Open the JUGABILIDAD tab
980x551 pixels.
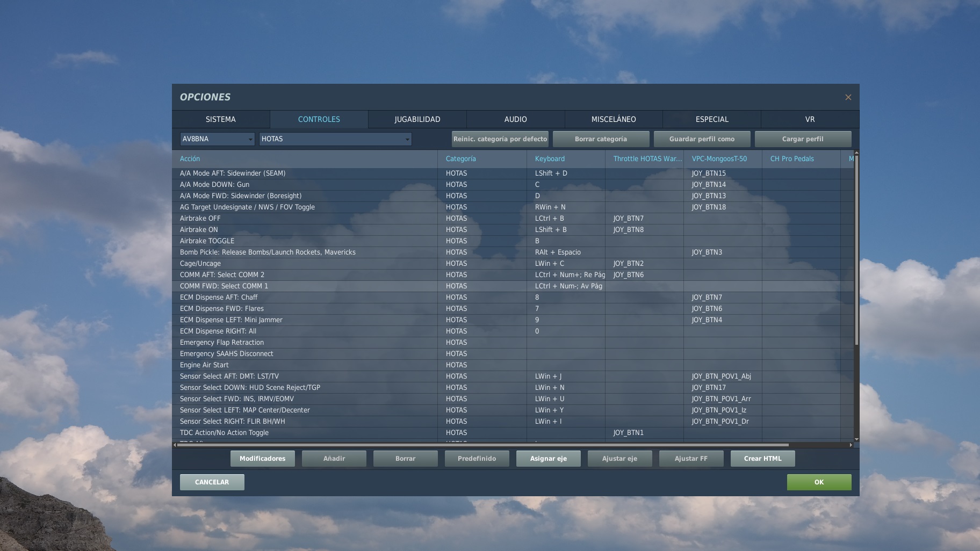point(417,119)
